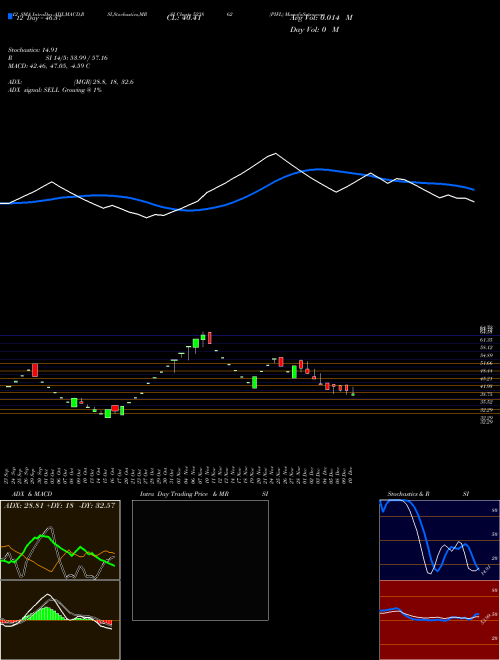This screenshot has height=660, width=500.
Task: Click the 'ADX signal: SELL Growing @ 1%' text
Action: pos(55,90)
